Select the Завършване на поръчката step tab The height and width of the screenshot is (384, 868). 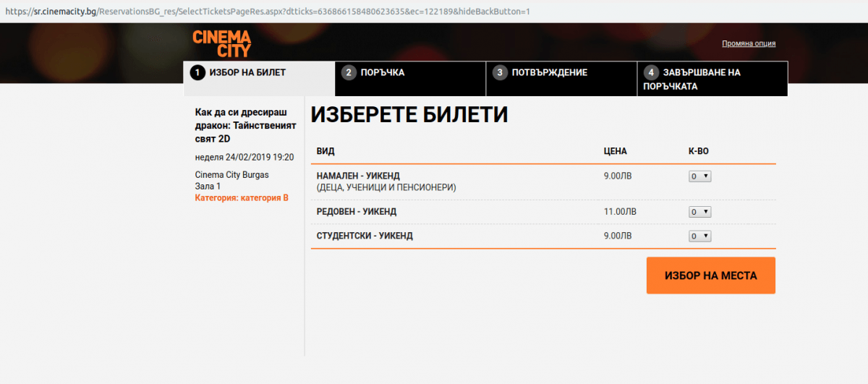point(712,79)
